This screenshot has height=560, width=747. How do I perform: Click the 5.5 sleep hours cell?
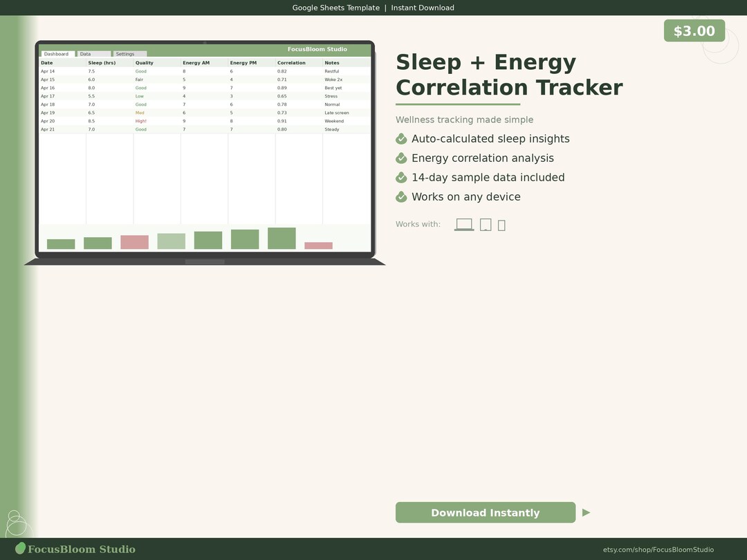pyautogui.click(x=91, y=96)
